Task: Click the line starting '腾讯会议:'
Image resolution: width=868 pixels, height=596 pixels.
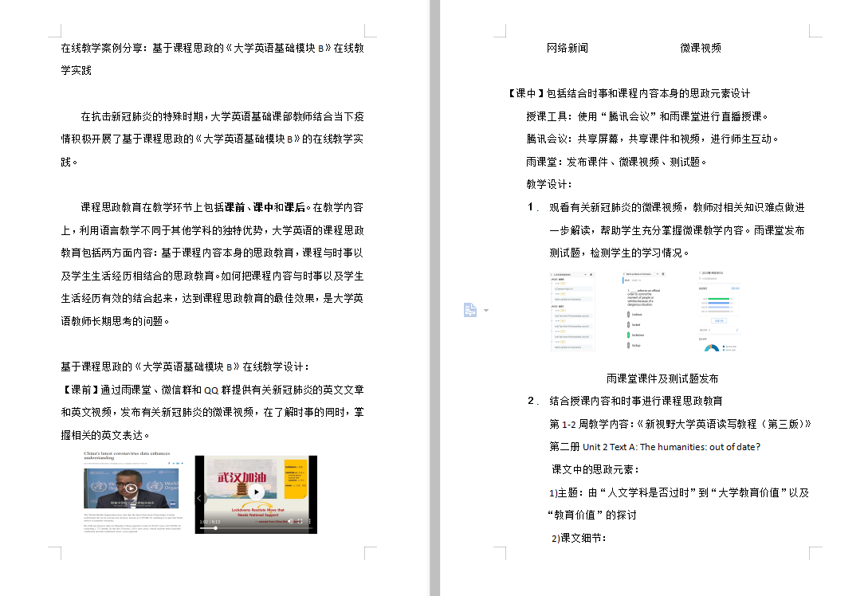Action: [652, 139]
